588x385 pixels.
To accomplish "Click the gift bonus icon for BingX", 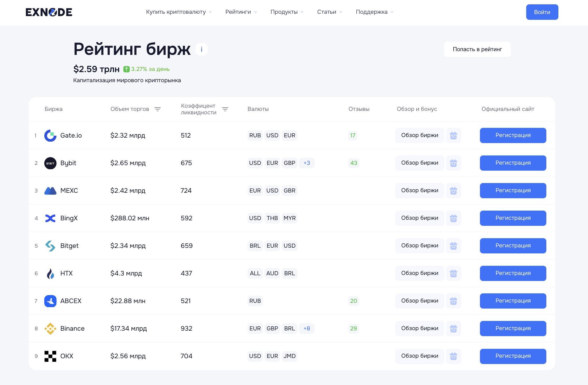I will [x=454, y=218].
